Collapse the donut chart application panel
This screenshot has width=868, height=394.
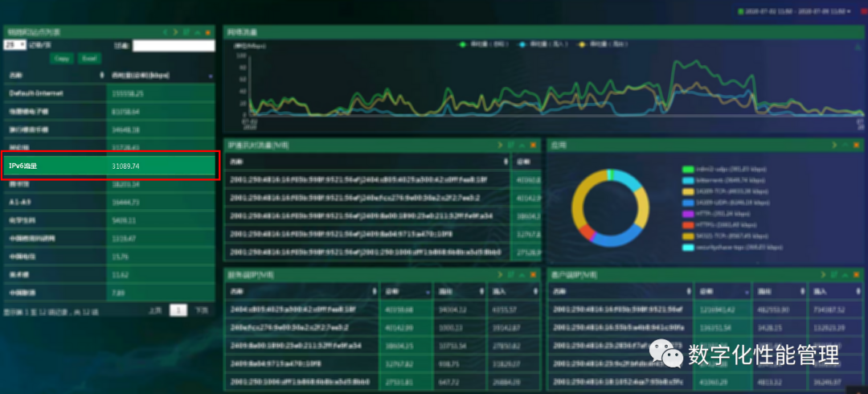click(x=845, y=146)
